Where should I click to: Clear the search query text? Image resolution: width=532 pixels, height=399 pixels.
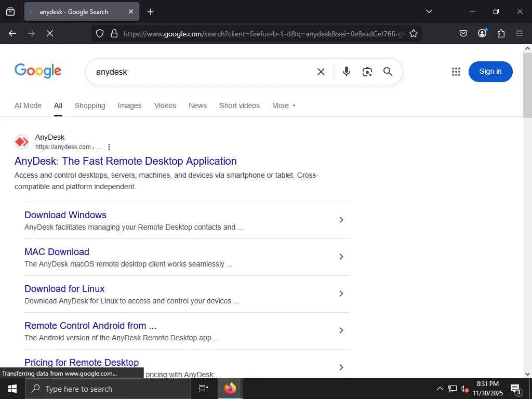[x=321, y=72]
